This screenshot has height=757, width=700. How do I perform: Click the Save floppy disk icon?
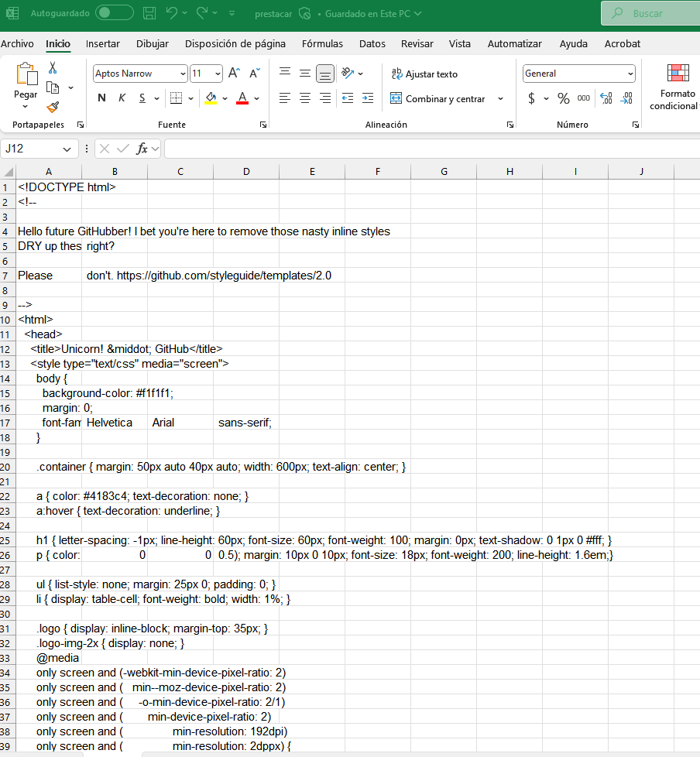click(149, 13)
